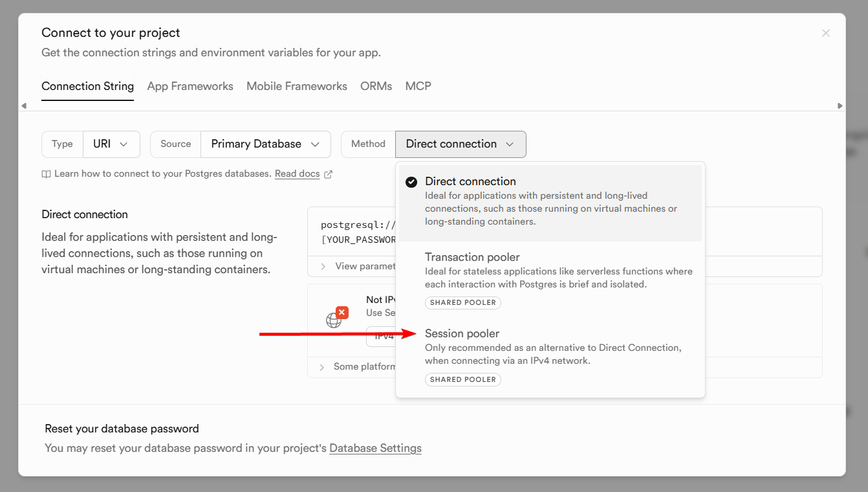The height and width of the screenshot is (492, 868).
Task: Open the Source Primary Database dropdown
Action: (265, 144)
